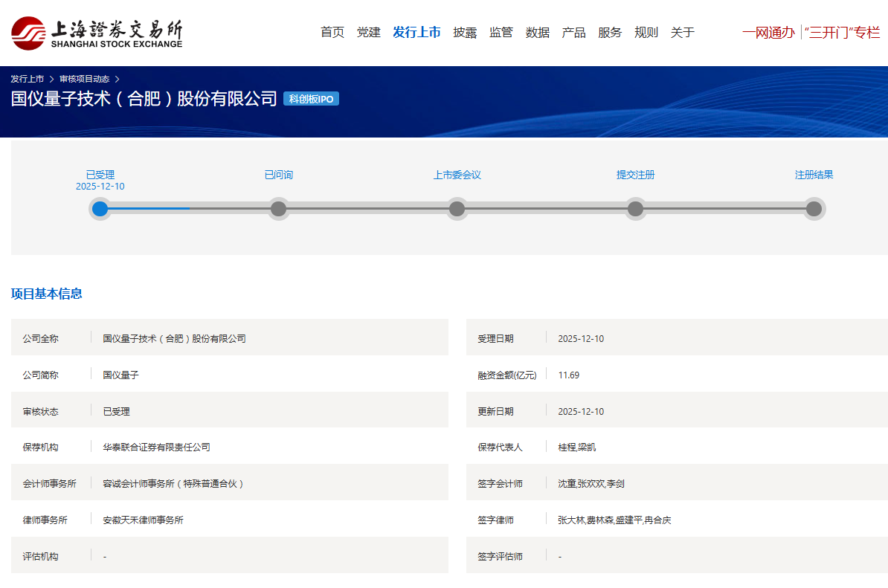
Task: Open the "三开门"专栏 link
Action: [842, 32]
